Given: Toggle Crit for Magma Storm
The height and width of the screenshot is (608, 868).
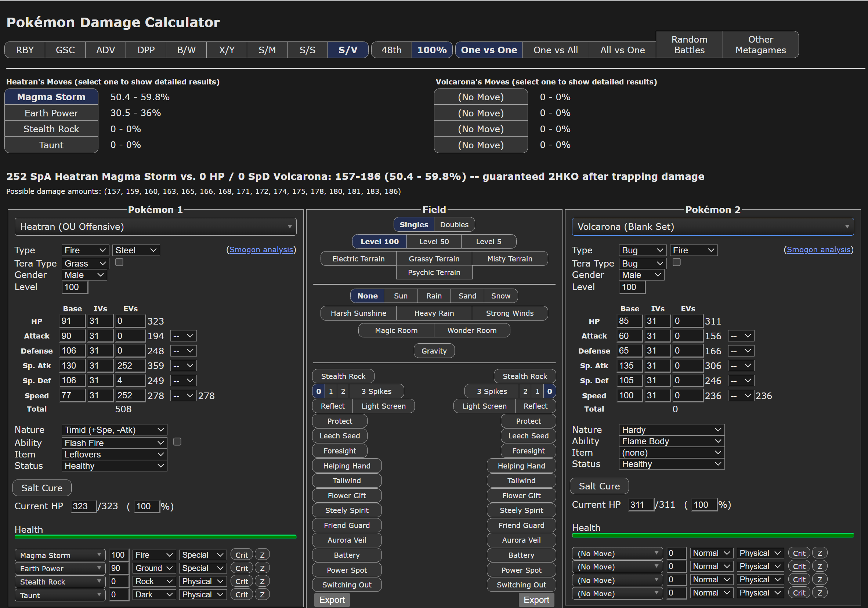Looking at the screenshot, I should point(242,555).
